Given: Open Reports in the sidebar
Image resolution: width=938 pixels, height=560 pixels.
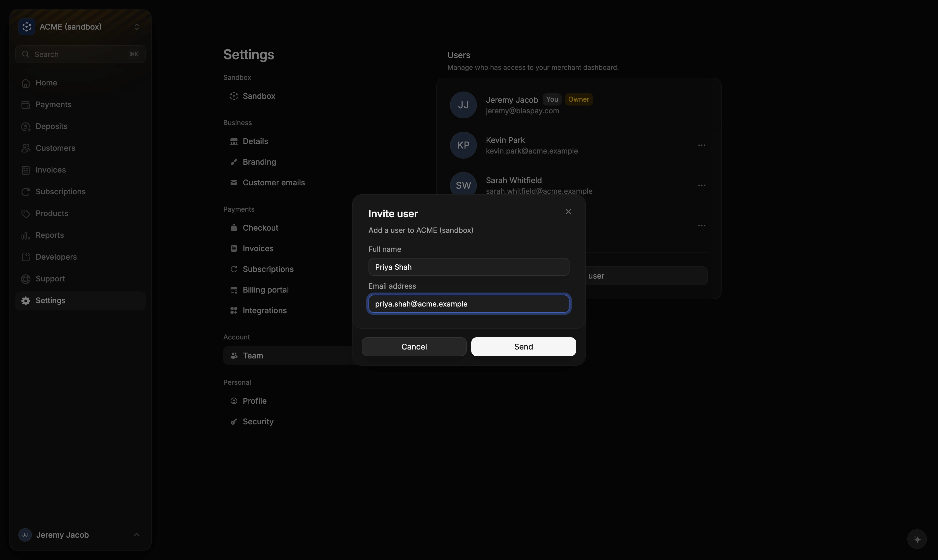Looking at the screenshot, I should [80, 235].
